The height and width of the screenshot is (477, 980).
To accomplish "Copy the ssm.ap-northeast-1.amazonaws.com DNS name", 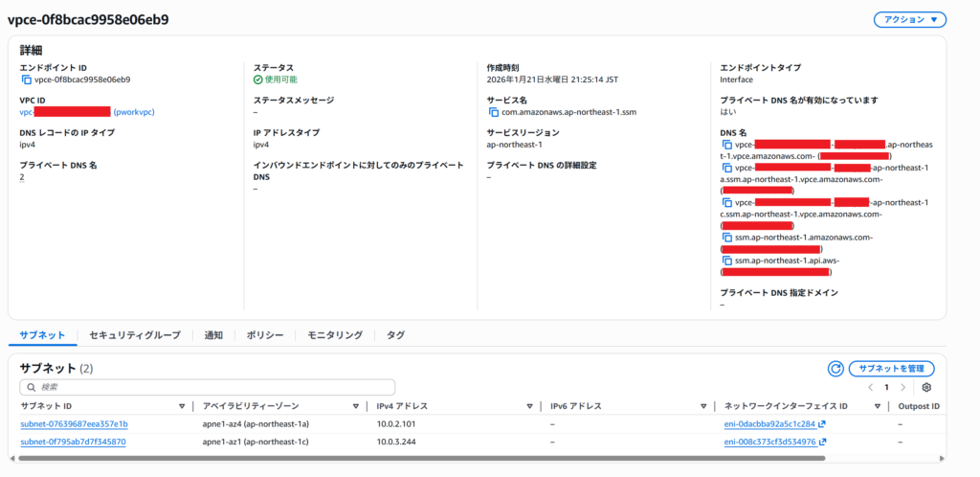I will point(727,237).
